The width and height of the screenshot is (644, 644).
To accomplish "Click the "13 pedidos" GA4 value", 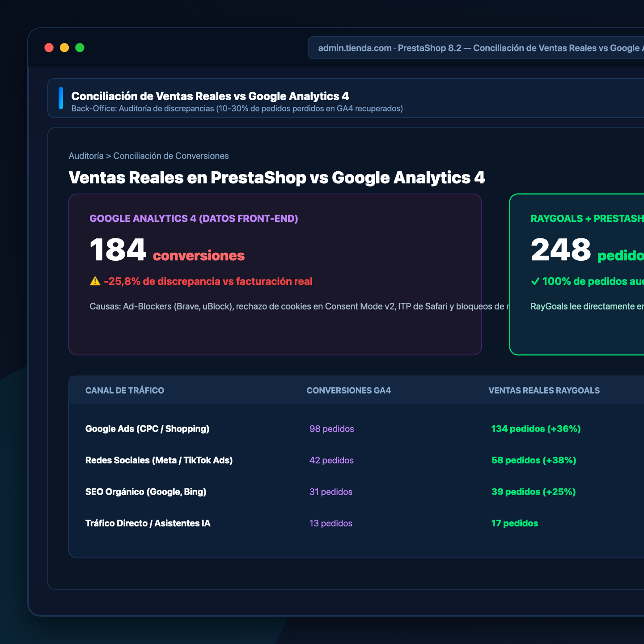I will [331, 523].
